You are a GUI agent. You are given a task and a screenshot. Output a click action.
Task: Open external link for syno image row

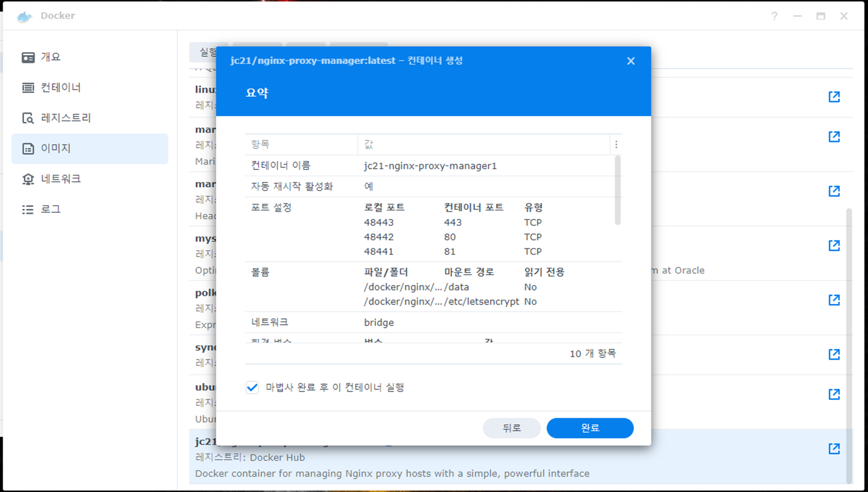coord(834,354)
